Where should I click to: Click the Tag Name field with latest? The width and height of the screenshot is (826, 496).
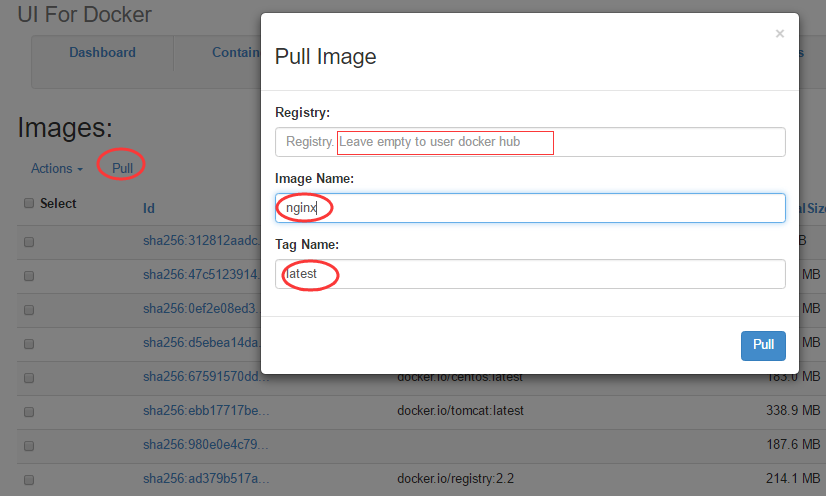tap(530, 274)
